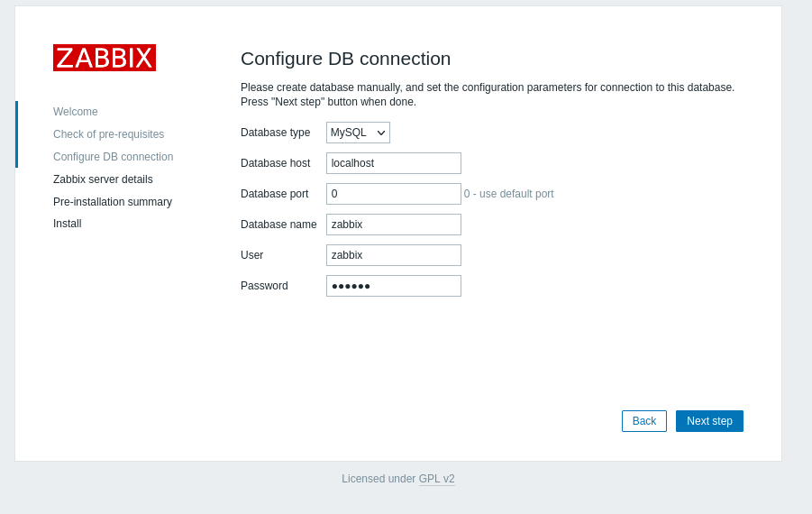Select the Install step in sidebar

68,224
